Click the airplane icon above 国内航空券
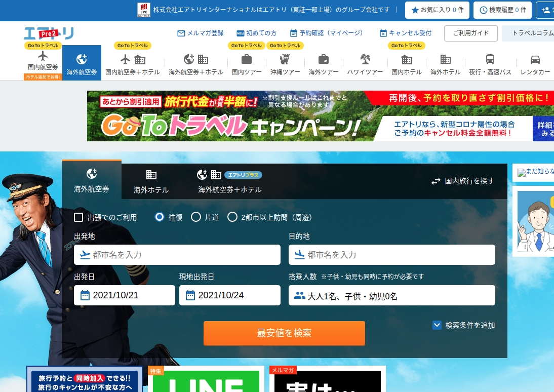This screenshot has height=392, width=554. click(43, 56)
